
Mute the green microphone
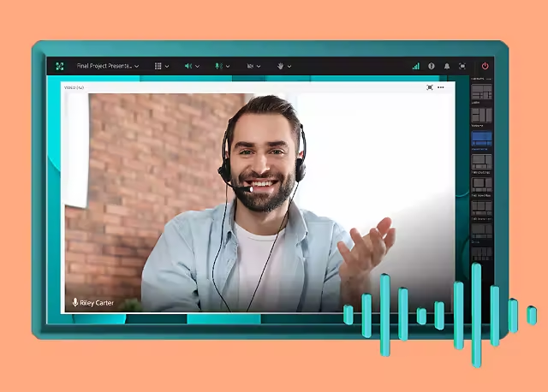[218, 66]
